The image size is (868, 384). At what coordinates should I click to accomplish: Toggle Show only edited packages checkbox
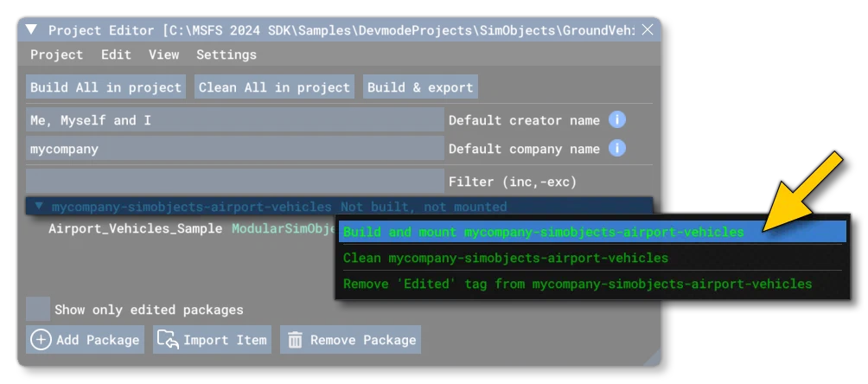pos(38,309)
